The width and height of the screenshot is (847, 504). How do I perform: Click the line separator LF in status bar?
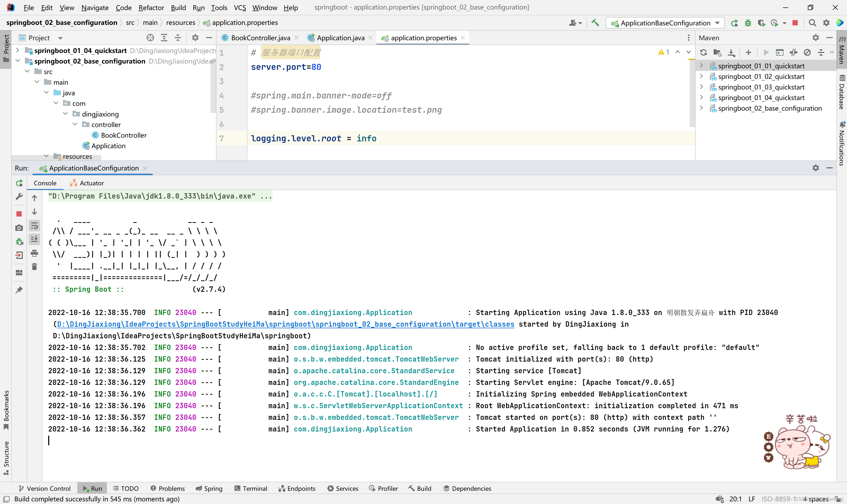[x=751, y=499]
